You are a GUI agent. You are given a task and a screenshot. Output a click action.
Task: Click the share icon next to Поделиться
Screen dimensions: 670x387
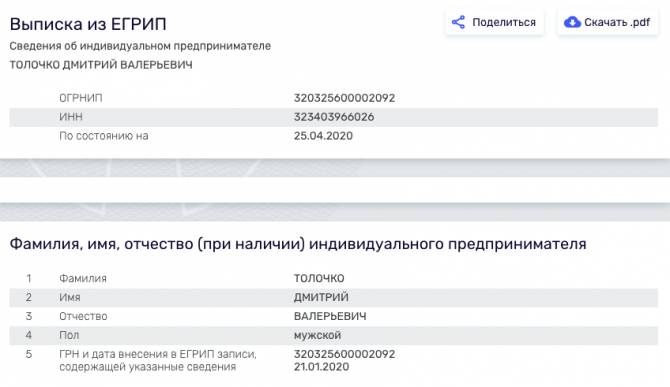pyautogui.click(x=458, y=22)
